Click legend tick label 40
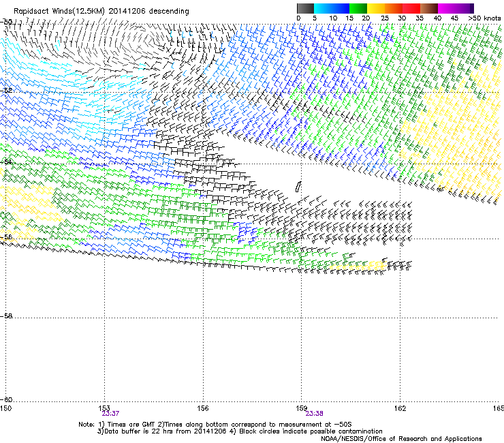Viewport: 504px width, 443px height. coord(437,18)
